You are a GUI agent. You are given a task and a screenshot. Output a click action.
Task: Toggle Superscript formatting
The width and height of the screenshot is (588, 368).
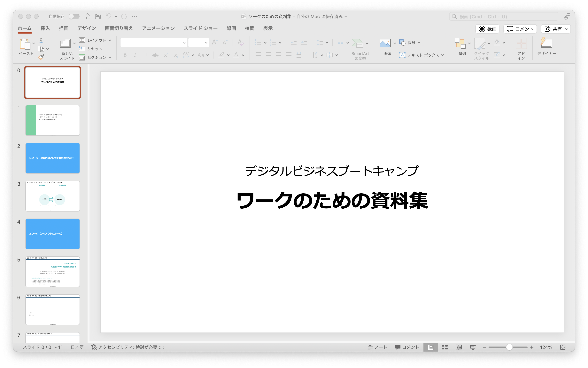tap(166, 55)
